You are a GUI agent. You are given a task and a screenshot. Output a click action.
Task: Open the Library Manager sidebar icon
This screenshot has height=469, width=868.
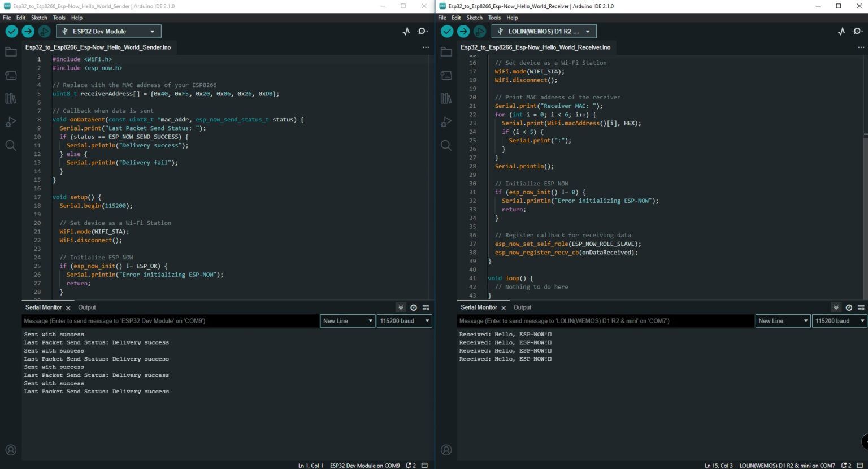[x=11, y=98]
